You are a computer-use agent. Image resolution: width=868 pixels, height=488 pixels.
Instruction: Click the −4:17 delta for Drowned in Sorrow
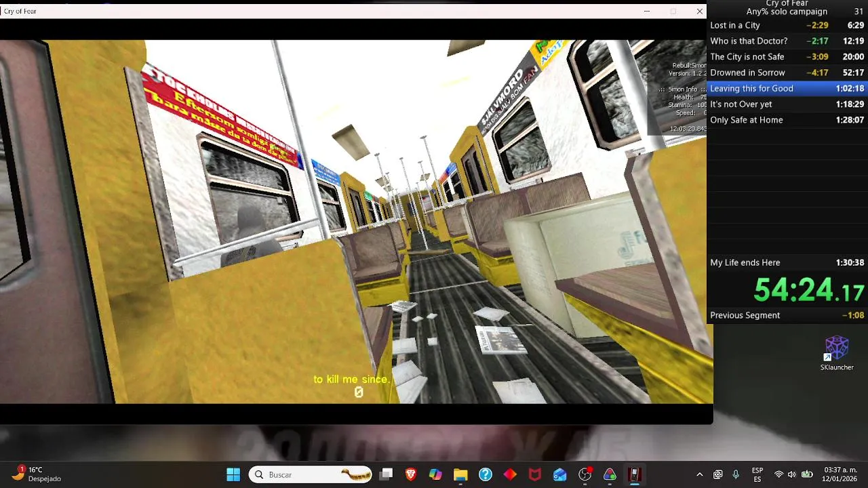[x=817, y=73]
